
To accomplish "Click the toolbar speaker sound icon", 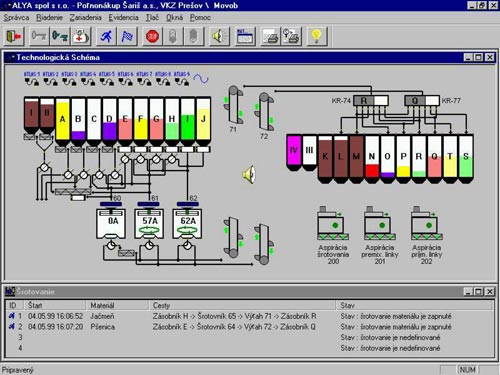I will coord(219,36).
